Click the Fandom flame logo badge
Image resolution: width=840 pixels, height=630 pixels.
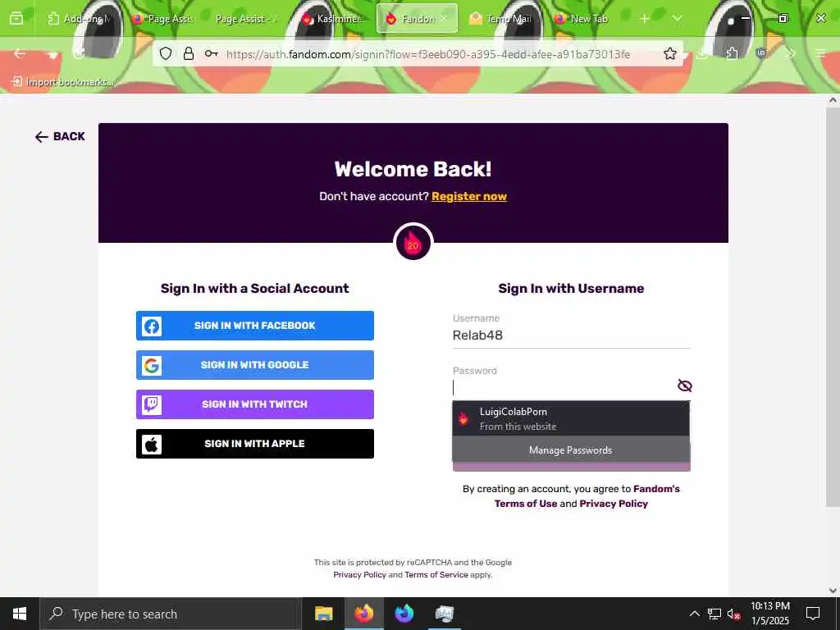(413, 243)
